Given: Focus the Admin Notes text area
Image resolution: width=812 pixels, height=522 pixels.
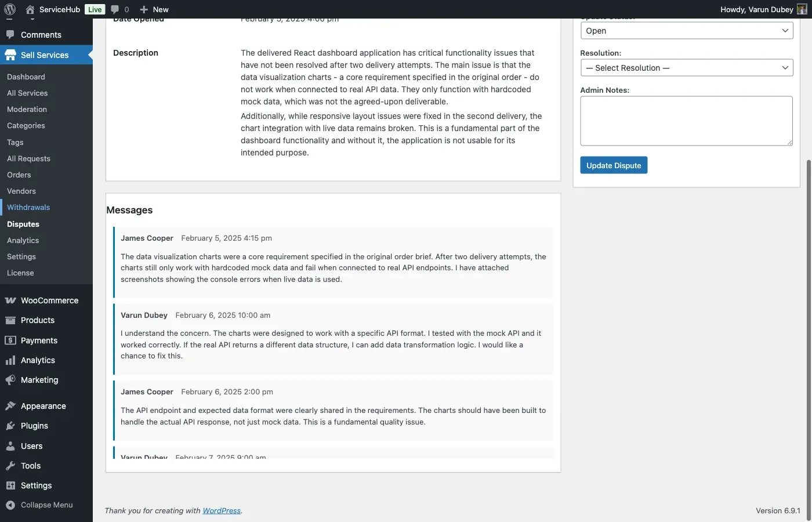Looking at the screenshot, I should point(687,121).
